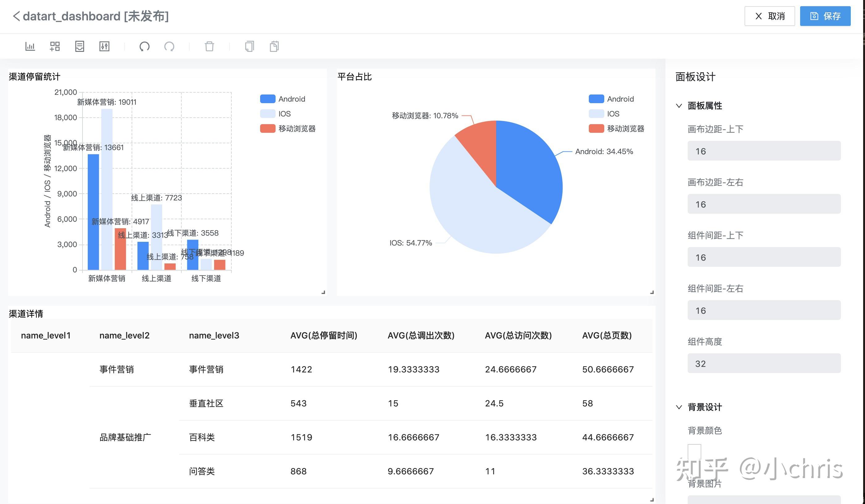This screenshot has height=504, width=865.
Task: Select the 平台占比 pie chart widget
Action: [354, 77]
